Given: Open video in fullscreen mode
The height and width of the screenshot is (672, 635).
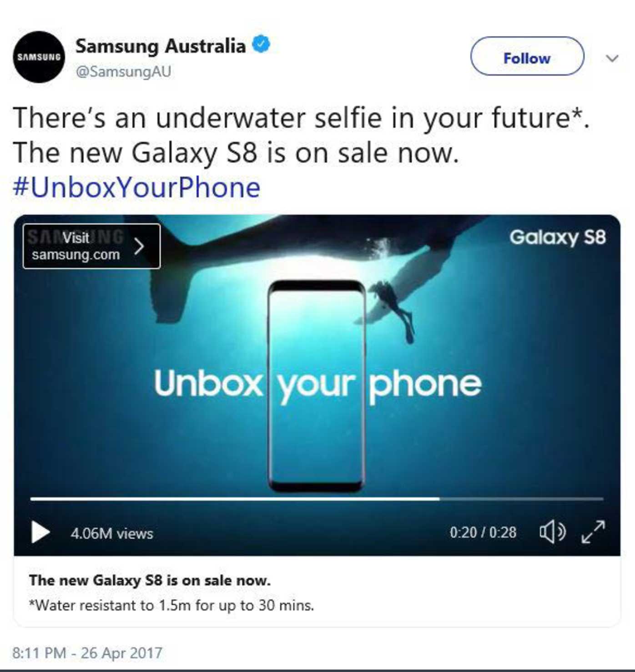Looking at the screenshot, I should pos(594,532).
